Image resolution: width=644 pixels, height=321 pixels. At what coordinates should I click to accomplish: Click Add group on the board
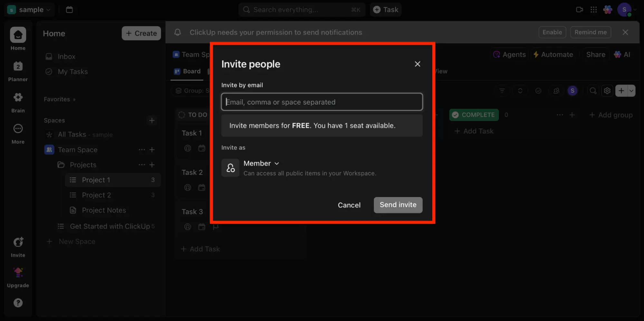click(x=611, y=115)
